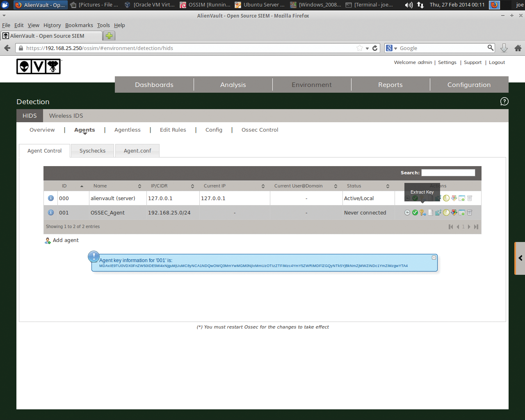The height and width of the screenshot is (420, 525).
Task: Sort table by ID column
Action: tap(72, 186)
